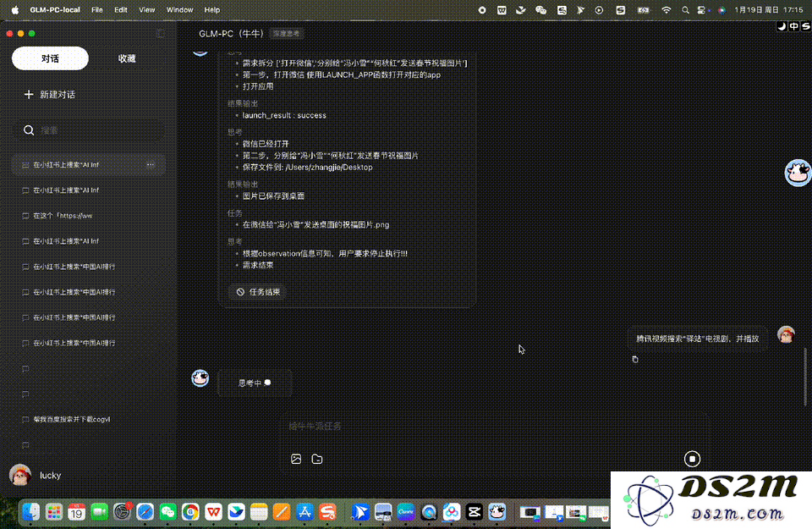Screen dimensions: 812x529
Task: Open the cow GLM-PC app in Dock
Action: point(497,512)
